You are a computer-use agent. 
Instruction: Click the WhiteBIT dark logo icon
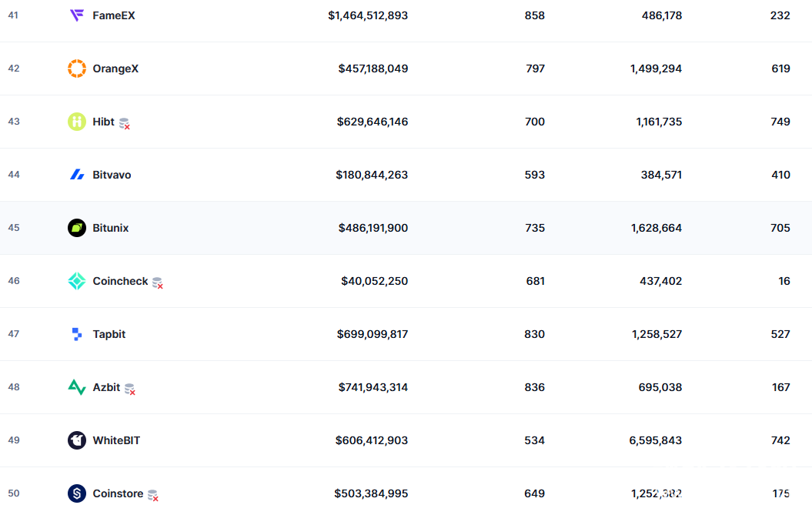coord(77,440)
